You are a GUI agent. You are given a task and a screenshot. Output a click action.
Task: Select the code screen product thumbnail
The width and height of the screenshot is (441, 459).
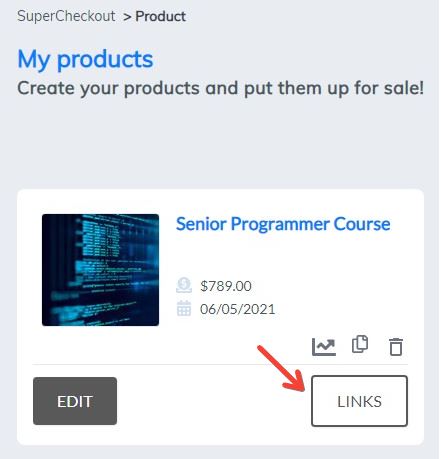(x=100, y=270)
